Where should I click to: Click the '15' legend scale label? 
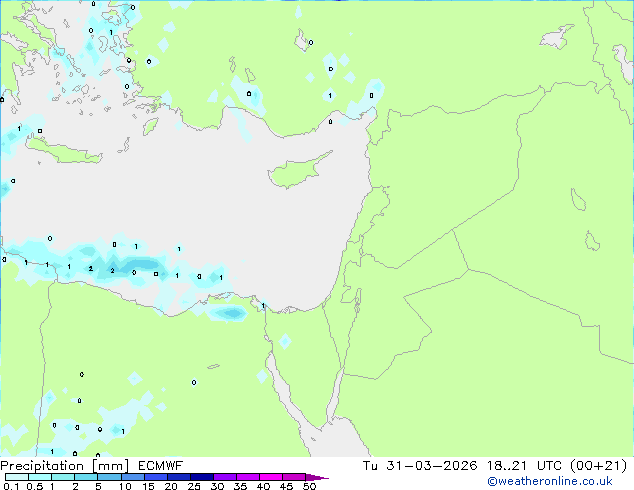pyautogui.click(x=148, y=486)
